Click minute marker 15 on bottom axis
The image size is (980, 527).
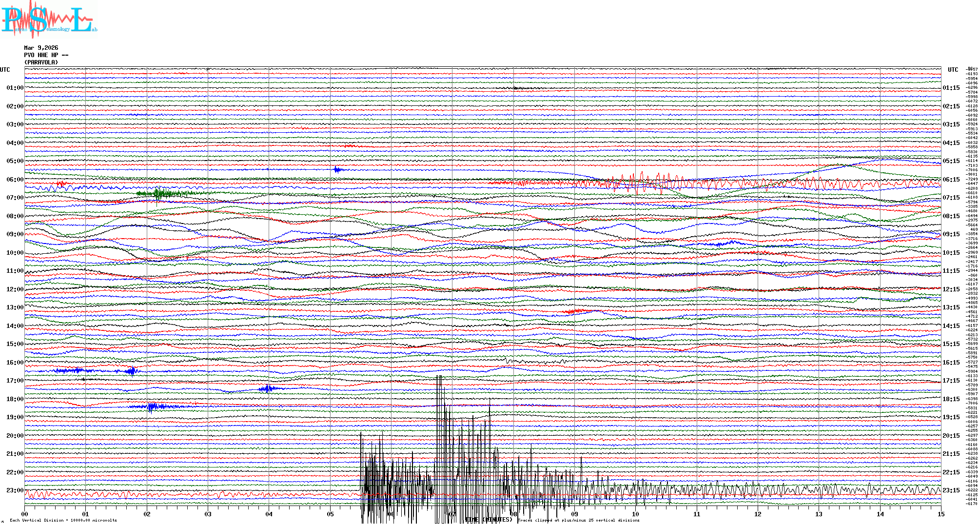941,514
